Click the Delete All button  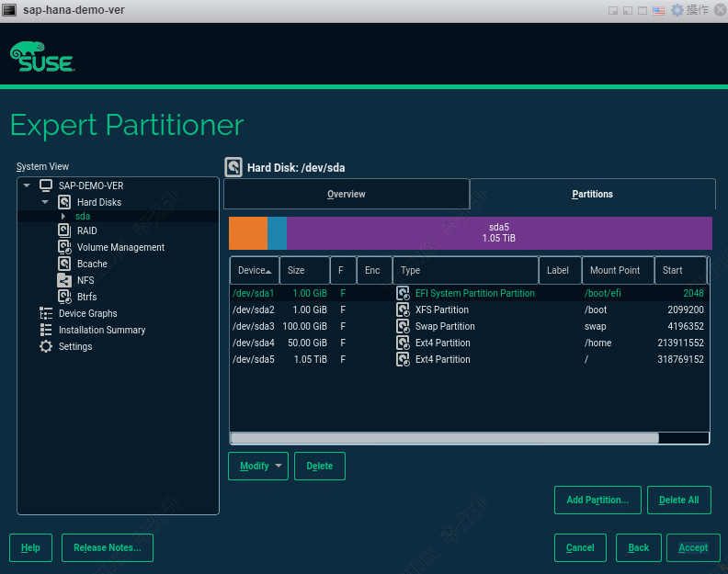678,500
